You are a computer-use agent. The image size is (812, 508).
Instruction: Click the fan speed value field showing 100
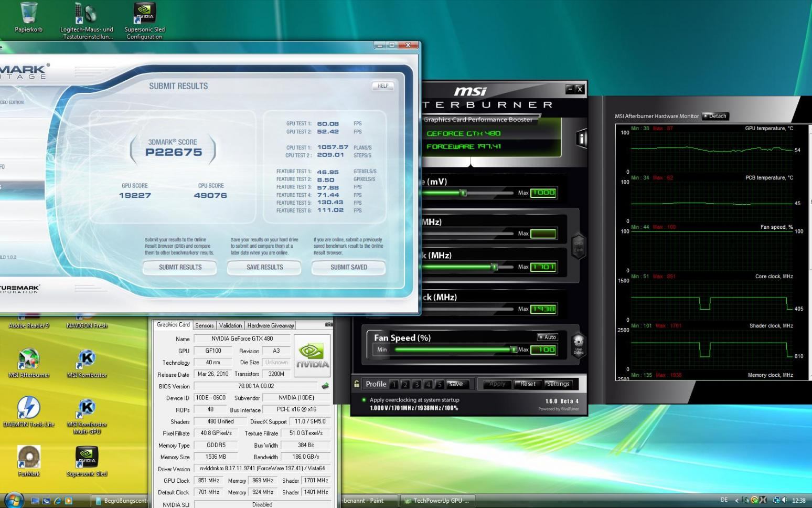point(543,350)
